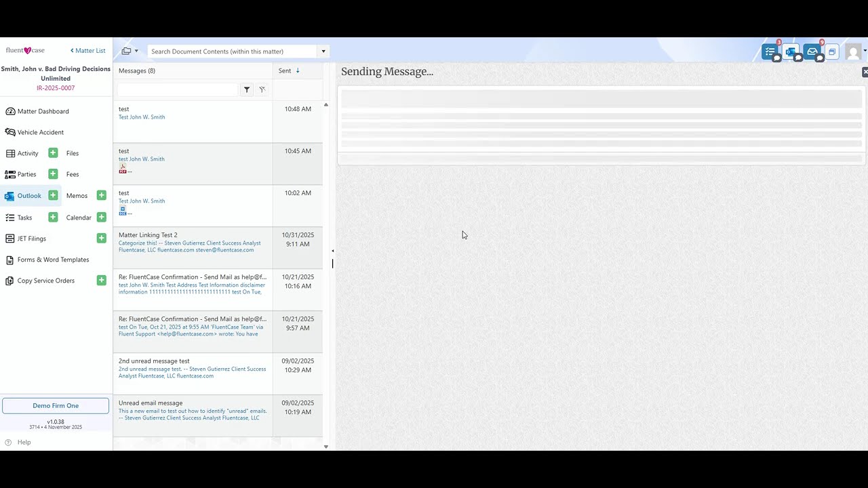Open Fees in sidebar
This screenshot has height=488, width=868.
[73, 174]
